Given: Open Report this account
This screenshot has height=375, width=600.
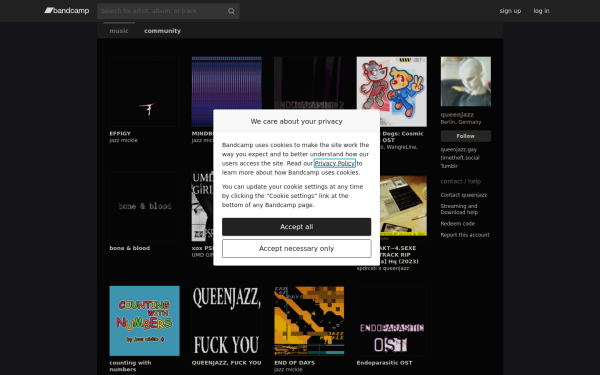Looking at the screenshot, I should point(465,235).
